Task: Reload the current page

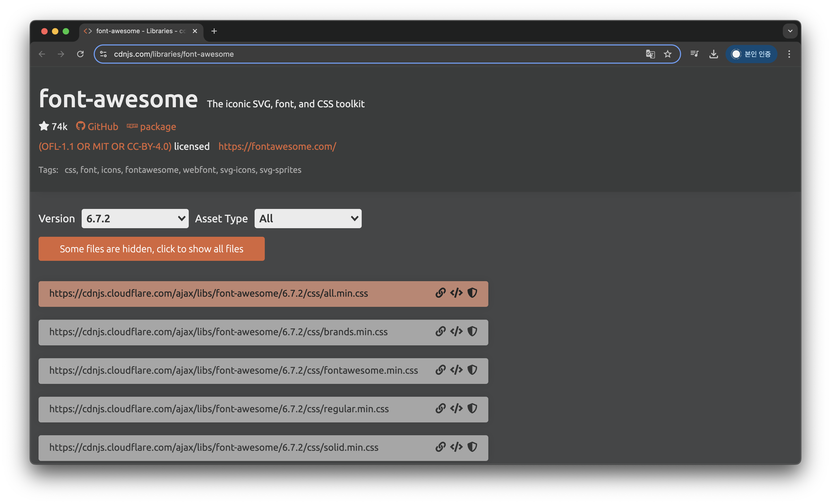Action: [x=80, y=54]
